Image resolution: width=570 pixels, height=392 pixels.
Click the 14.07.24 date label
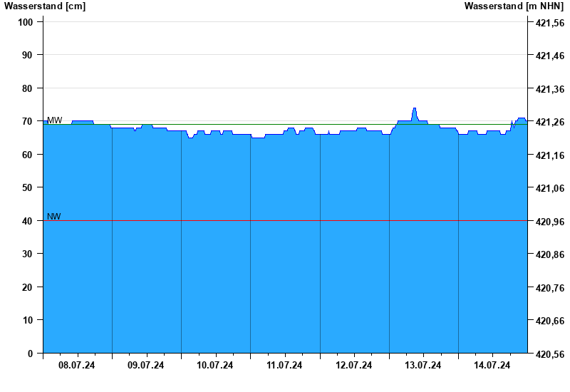click(x=492, y=366)
